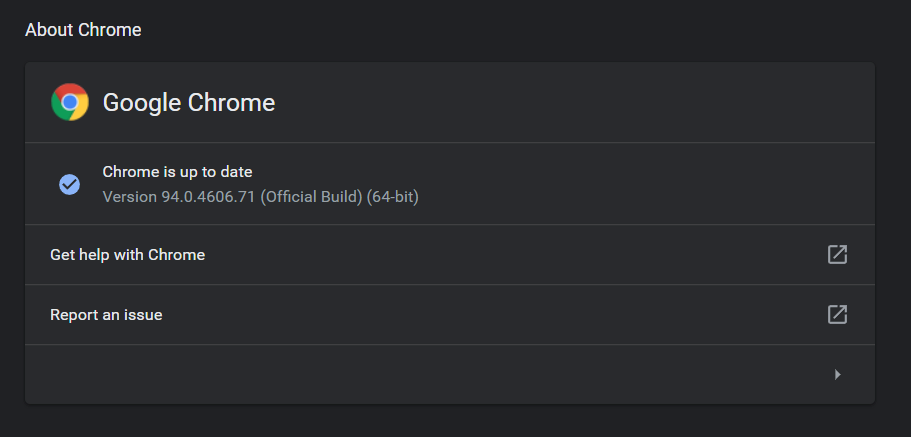Viewport: 911px width, 437px height.
Task: Click the Google Chrome title text
Action: pyautogui.click(x=189, y=102)
